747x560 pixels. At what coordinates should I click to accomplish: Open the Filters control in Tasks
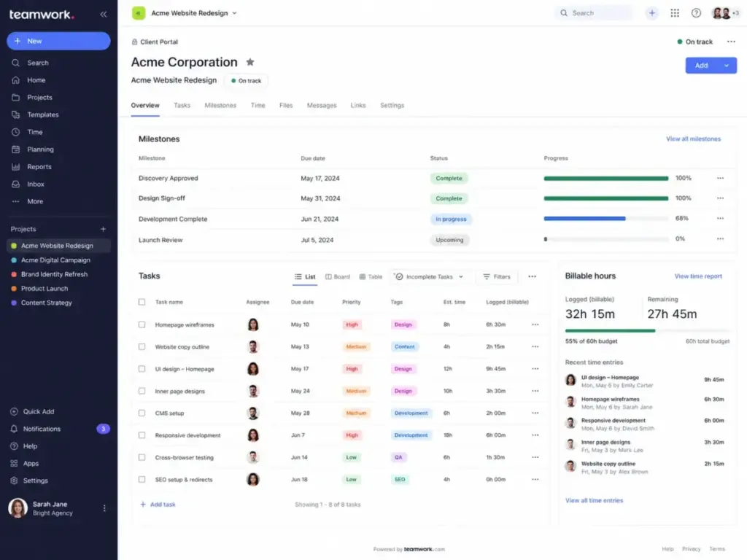tap(496, 276)
